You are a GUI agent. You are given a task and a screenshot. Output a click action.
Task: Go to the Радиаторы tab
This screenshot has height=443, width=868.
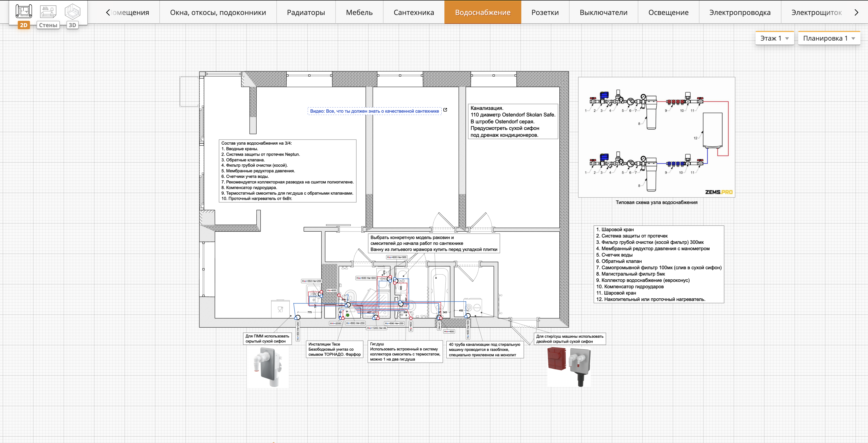pos(306,12)
